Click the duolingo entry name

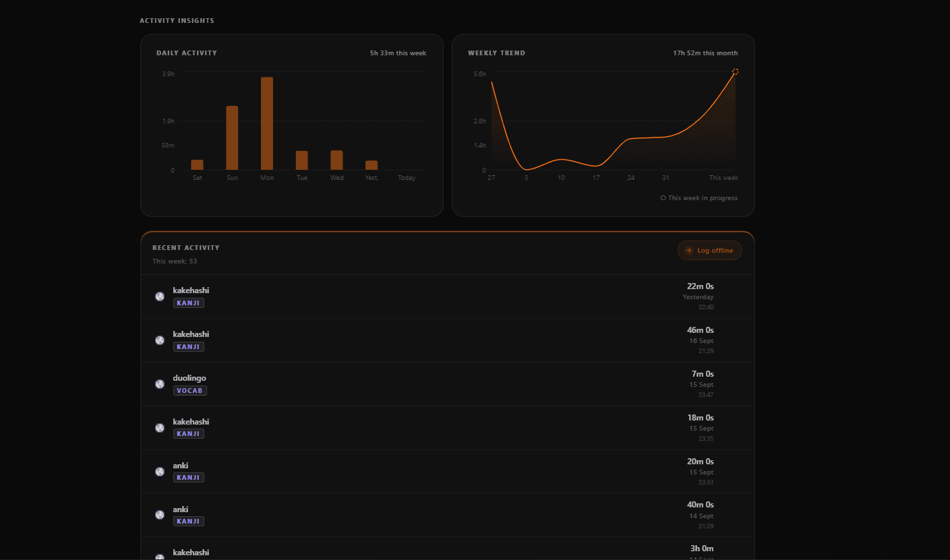tap(189, 378)
